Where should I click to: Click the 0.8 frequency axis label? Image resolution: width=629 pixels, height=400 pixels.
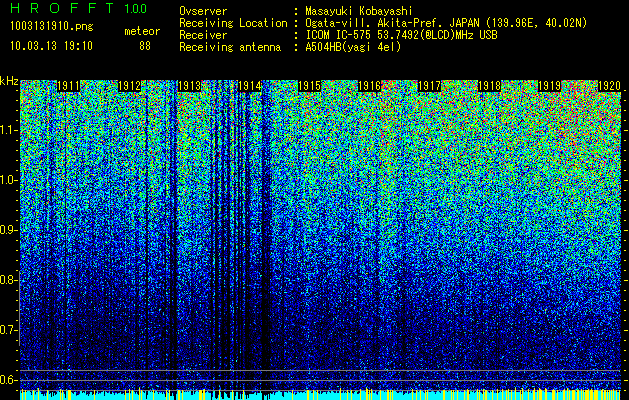(x=8, y=280)
